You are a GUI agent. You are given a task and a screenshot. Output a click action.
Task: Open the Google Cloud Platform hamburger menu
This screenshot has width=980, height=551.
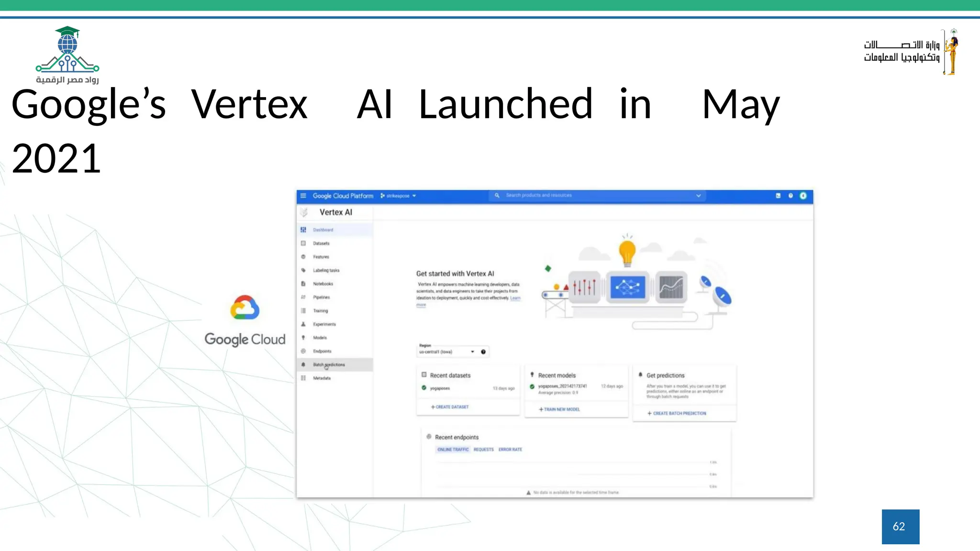(x=303, y=196)
